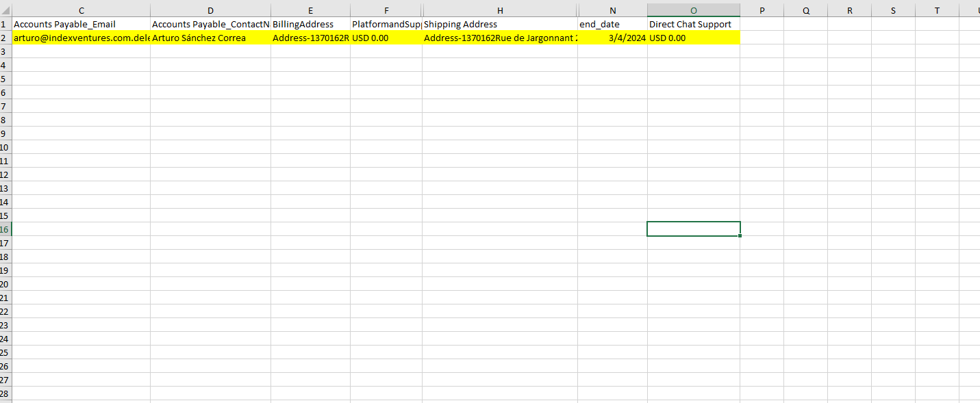Screen dimensions: 980x403
Task: Click the currently selected cell O16
Action: [693, 229]
